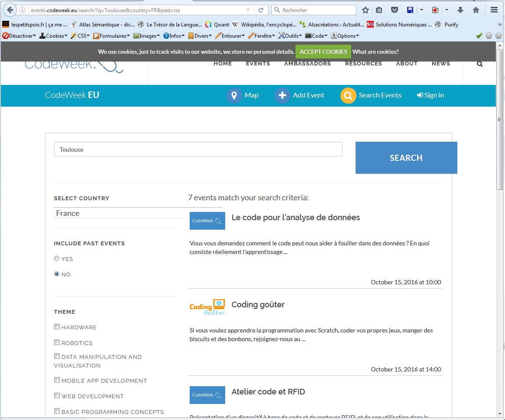Click the Map pin icon

[234, 95]
